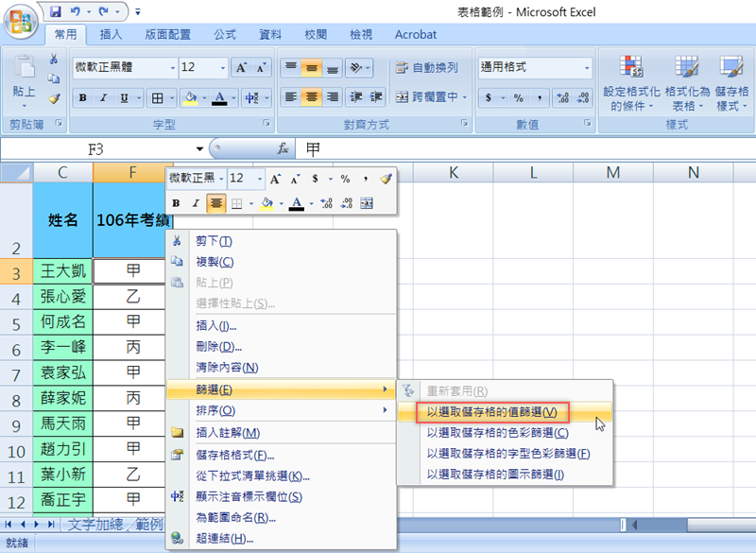This screenshot has width=756, height=553.
Task: Click the Conditional Formatting icon (設定格式化的條件)
Action: coord(630,67)
